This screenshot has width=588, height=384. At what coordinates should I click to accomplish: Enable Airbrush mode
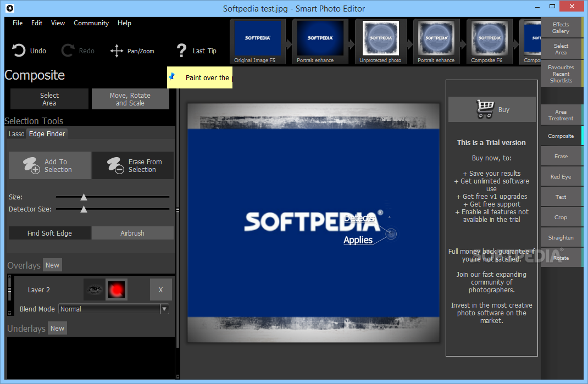click(132, 233)
